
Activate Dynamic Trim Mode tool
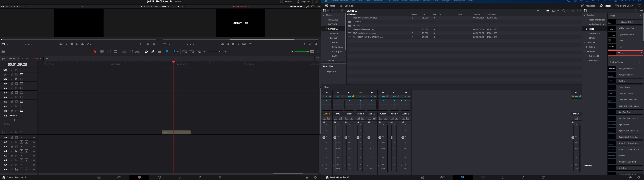click(109, 52)
